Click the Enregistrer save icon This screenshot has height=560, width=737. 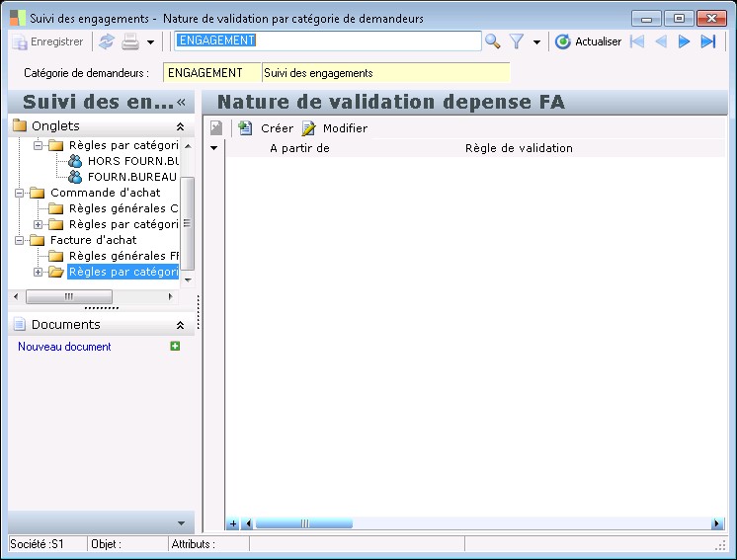20,41
